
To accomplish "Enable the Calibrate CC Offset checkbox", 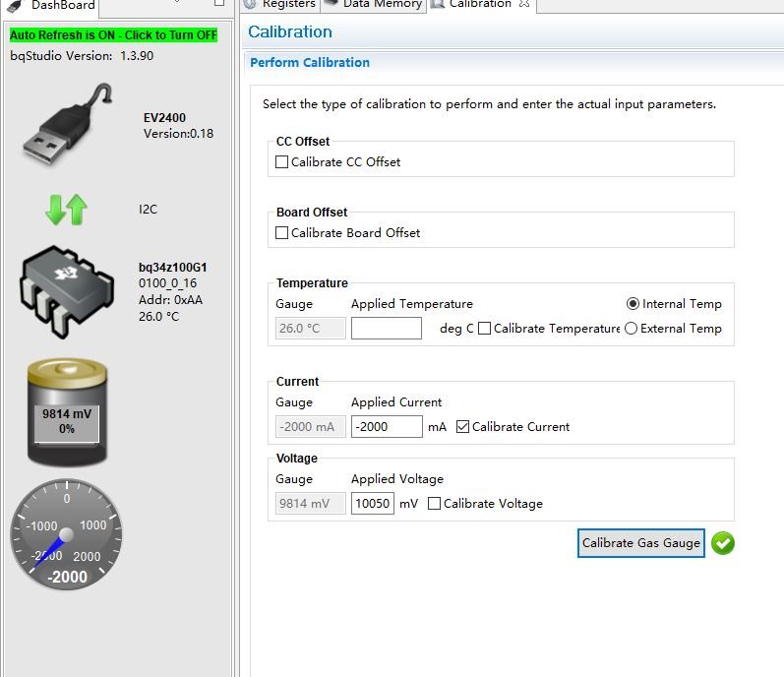I will (282, 162).
